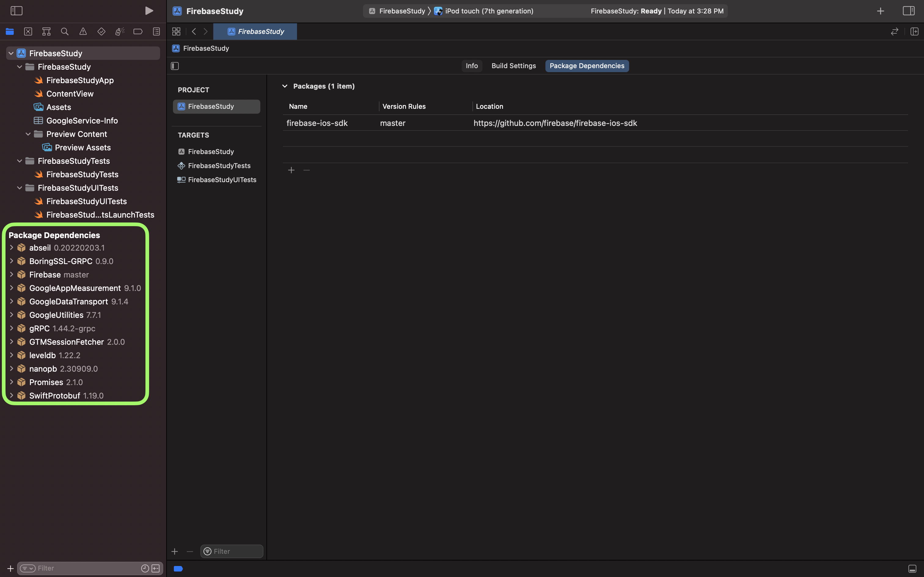Go forward in editor history
The image size is (924, 577).
click(x=206, y=31)
